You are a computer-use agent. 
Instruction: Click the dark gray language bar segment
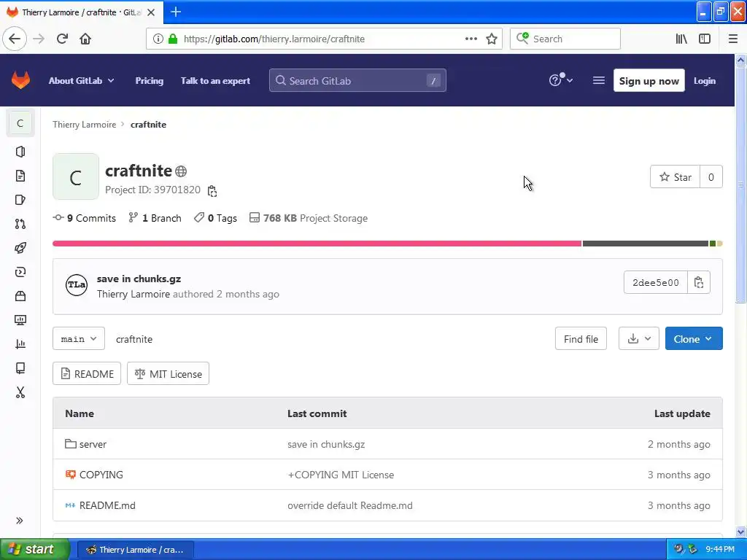[645, 244]
